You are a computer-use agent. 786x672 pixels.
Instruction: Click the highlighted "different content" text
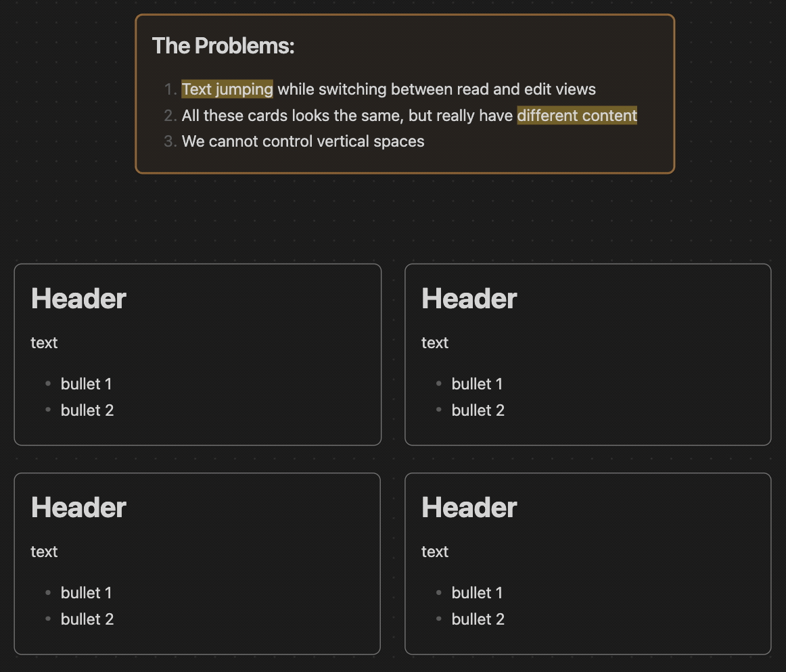coord(577,116)
